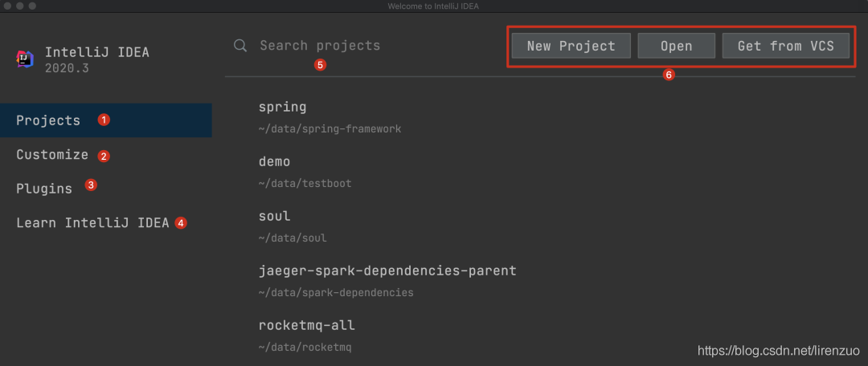Open the soul recent project
Viewport: 868px width, 366px height.
click(275, 217)
